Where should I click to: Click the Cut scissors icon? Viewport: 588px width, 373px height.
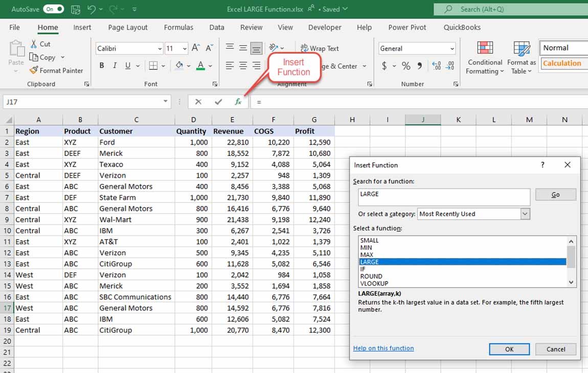[x=34, y=44]
